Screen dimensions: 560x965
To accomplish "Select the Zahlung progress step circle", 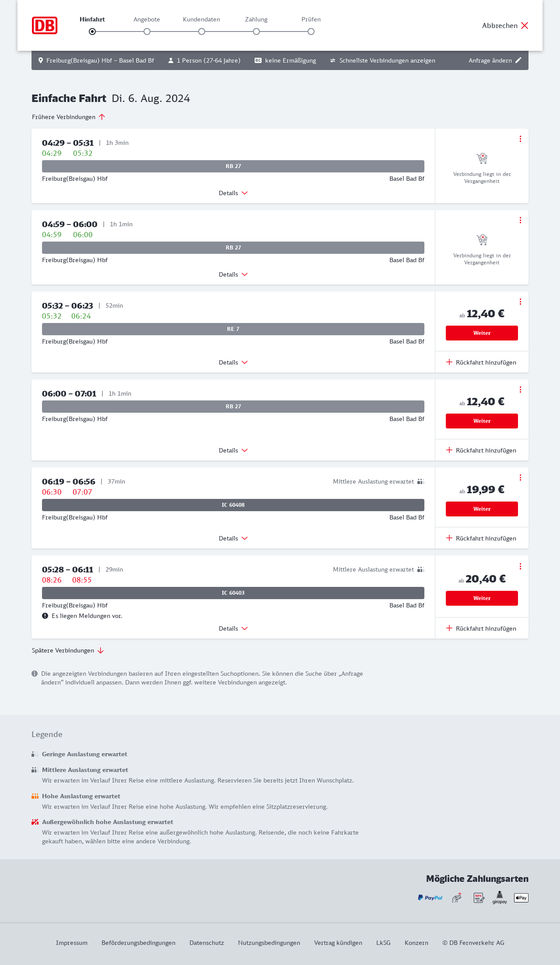I will (256, 32).
